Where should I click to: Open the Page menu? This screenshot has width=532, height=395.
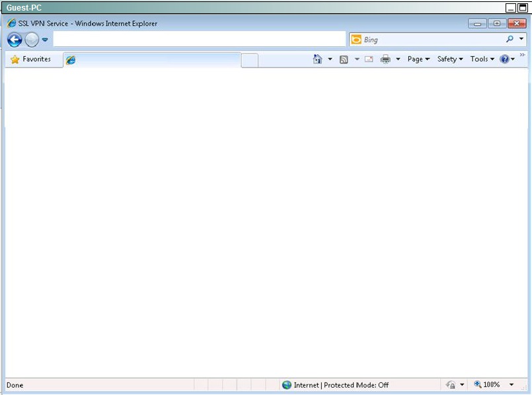click(418, 60)
